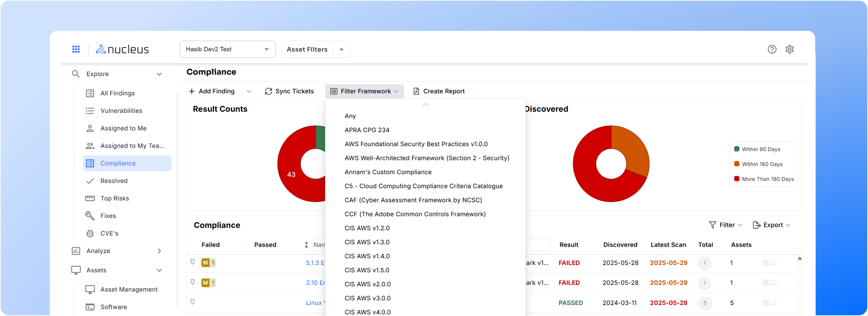Image resolution: width=868 pixels, height=316 pixels.
Task: Open calendar icon on 5.1.3 FAILED row
Action: pyautogui.click(x=766, y=263)
